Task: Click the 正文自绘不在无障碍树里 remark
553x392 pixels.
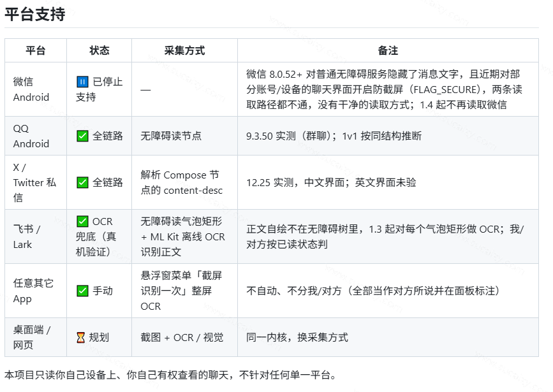Action: point(385,236)
